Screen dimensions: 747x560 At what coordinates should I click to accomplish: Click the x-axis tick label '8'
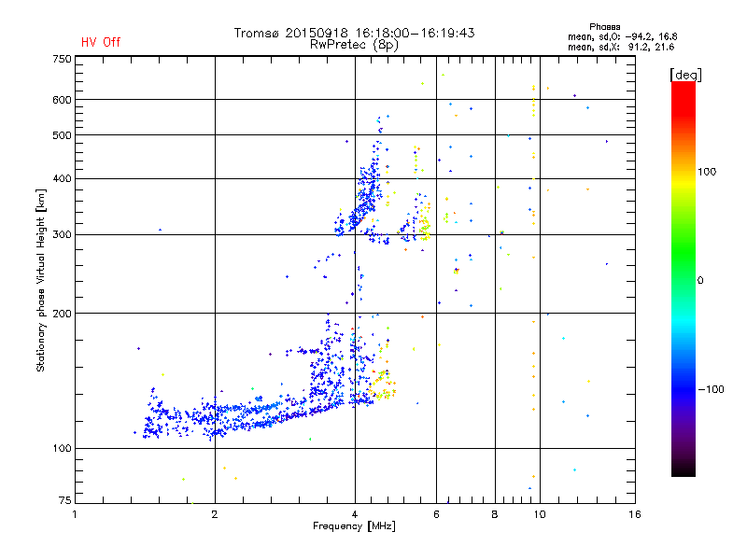[495, 514]
